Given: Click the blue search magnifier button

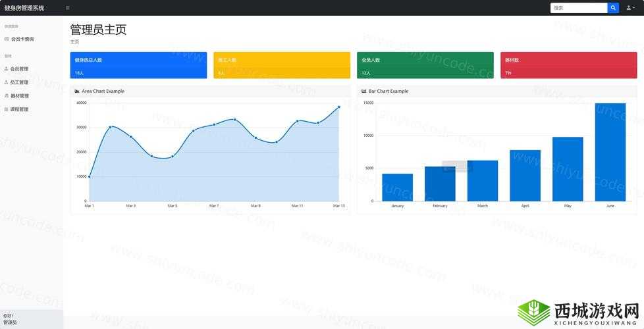Looking at the screenshot, I should pos(613,8).
